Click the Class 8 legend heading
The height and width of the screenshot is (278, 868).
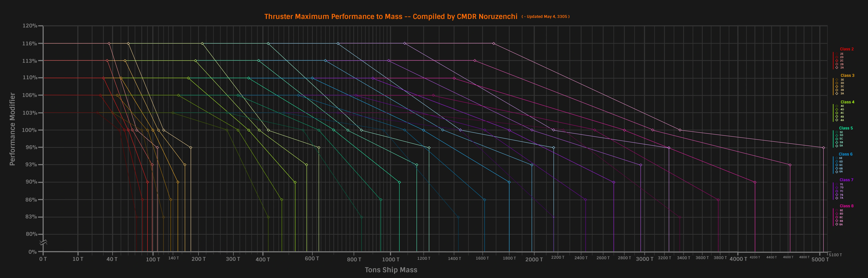(846, 206)
